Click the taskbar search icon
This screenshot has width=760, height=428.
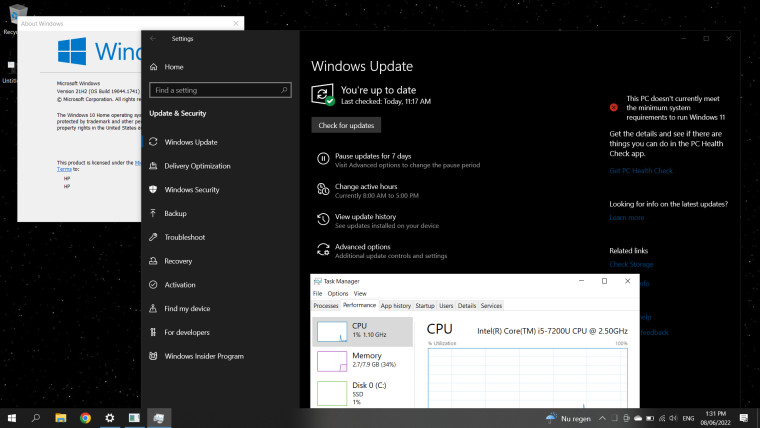pos(36,418)
